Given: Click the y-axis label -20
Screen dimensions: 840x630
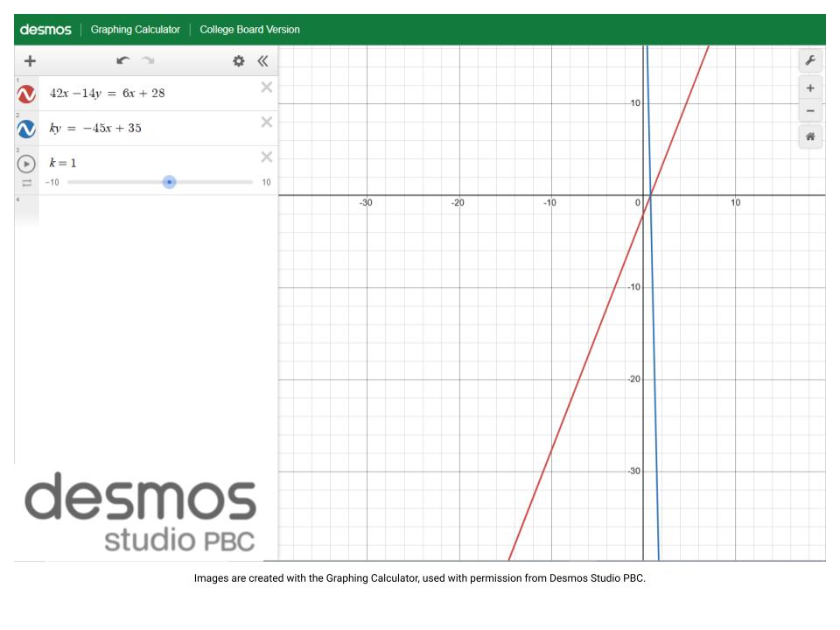Looking at the screenshot, I should (634, 379).
